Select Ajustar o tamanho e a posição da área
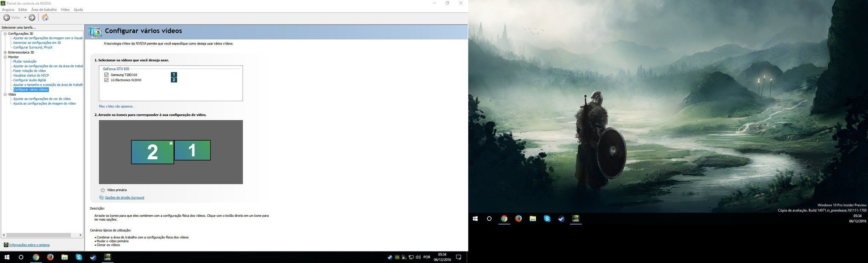 tap(48, 85)
